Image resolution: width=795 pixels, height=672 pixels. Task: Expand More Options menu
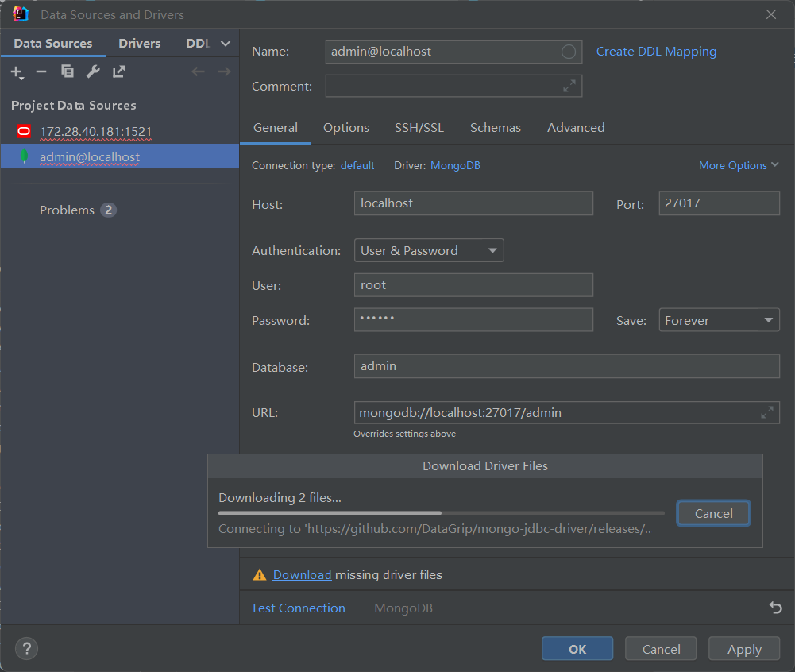(x=739, y=166)
